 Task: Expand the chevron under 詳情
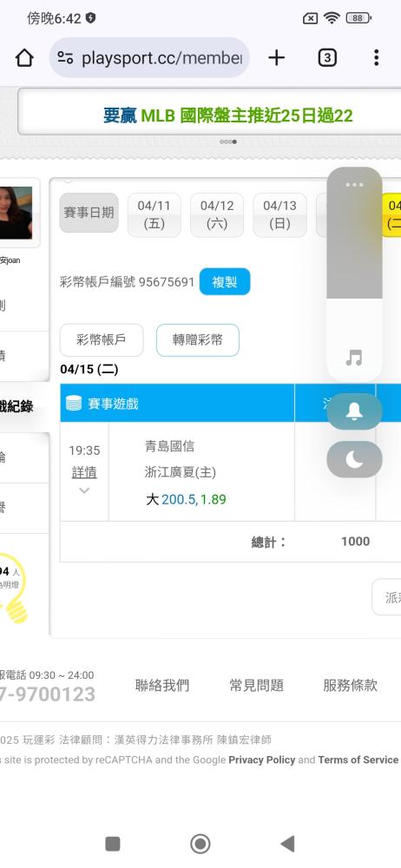84,490
